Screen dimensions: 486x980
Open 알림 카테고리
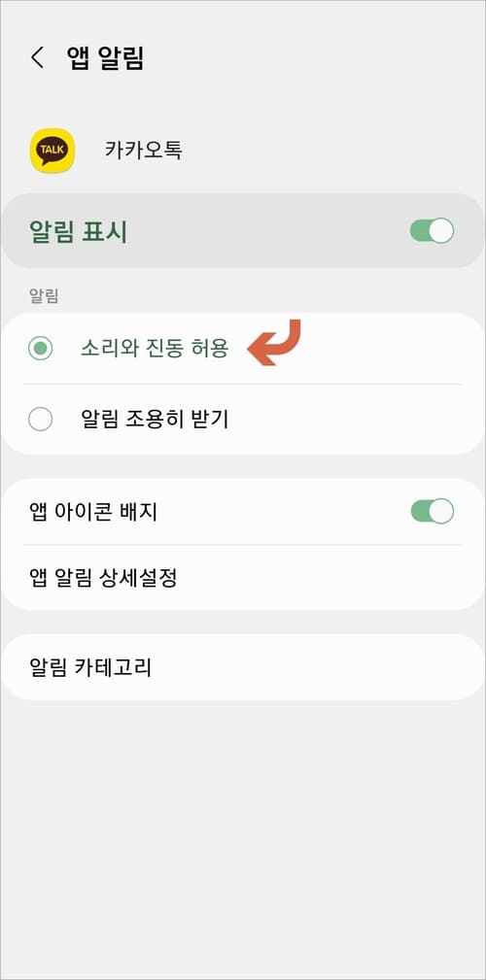coord(243,667)
